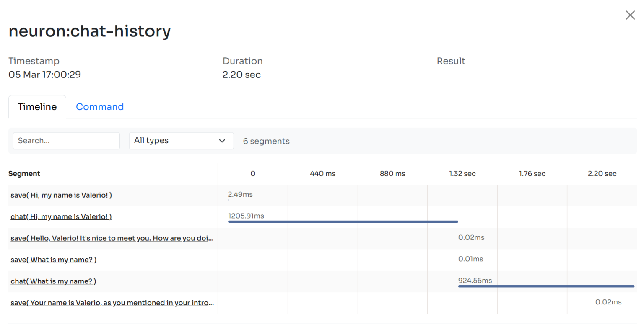
Task: Click the 0.02ms label in the last row
Action: [x=608, y=302]
